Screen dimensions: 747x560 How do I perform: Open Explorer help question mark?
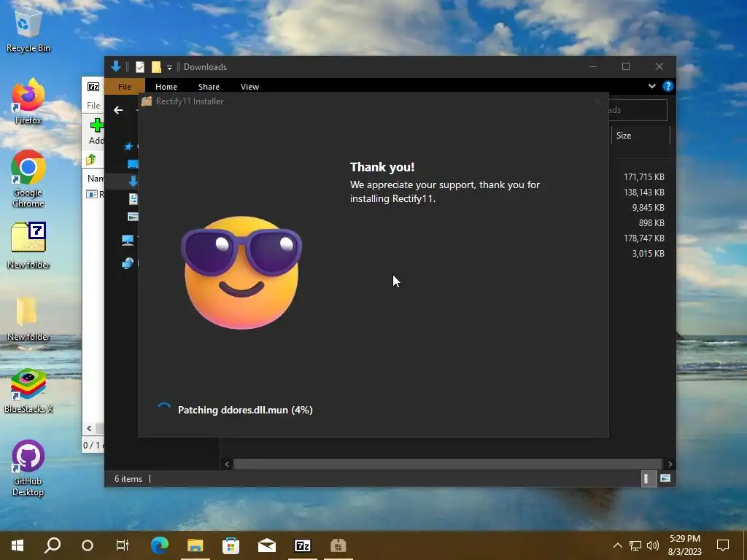tap(668, 86)
